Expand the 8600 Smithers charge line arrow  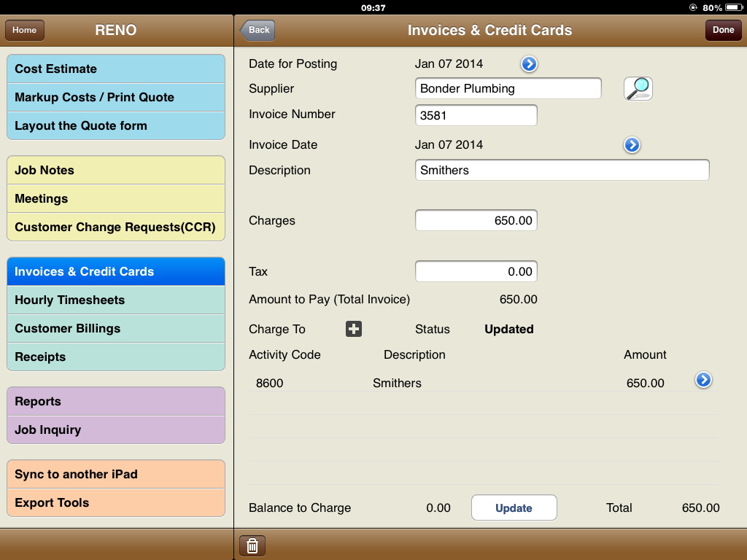coord(703,380)
